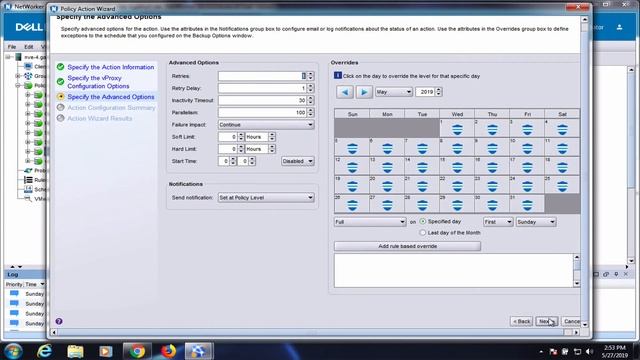Click the Retry Delay input field
Viewport: 640px width, 360px height.
[262, 88]
